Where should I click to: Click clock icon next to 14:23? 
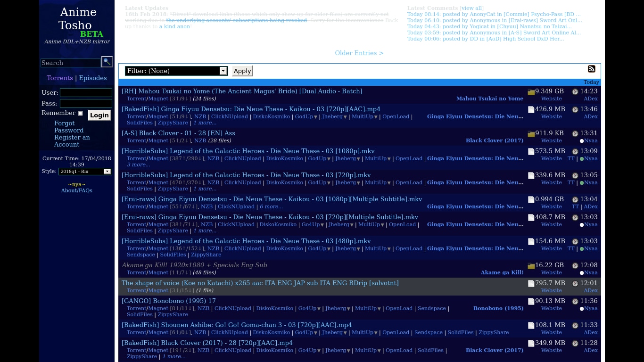tap(575, 92)
